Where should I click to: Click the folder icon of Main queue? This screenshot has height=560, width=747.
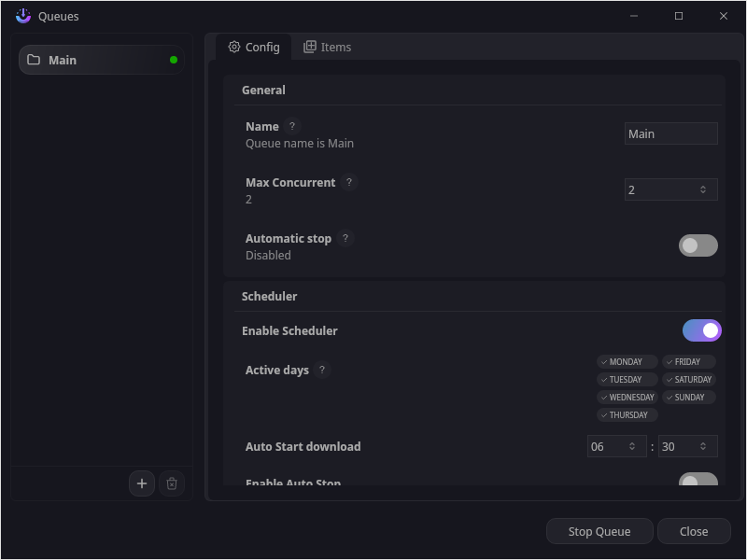[34, 60]
